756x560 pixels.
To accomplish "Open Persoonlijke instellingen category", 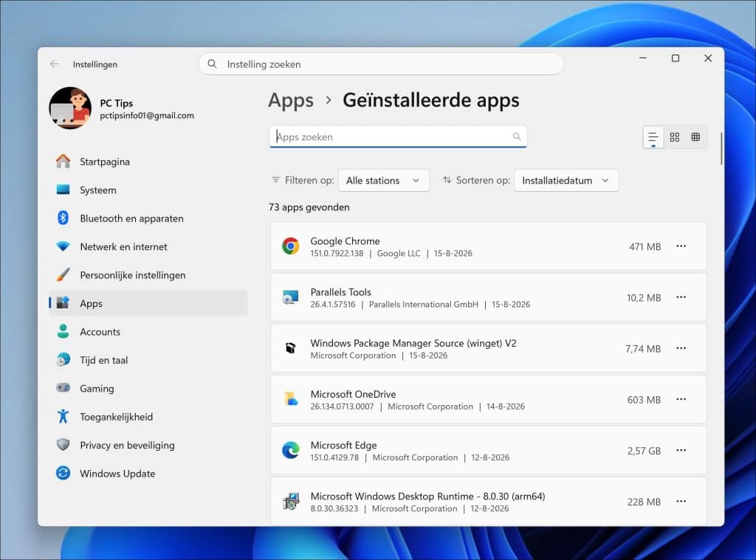I will tap(148, 275).
